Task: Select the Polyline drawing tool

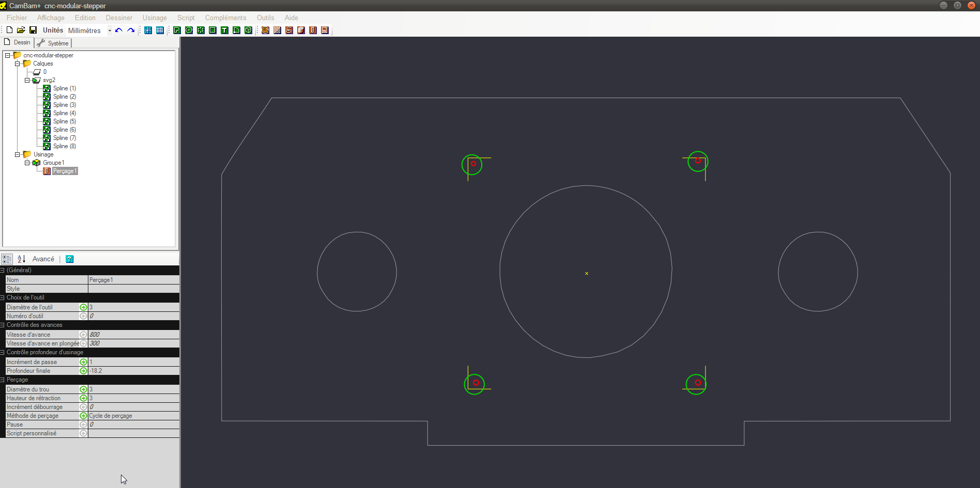Action: click(x=177, y=30)
